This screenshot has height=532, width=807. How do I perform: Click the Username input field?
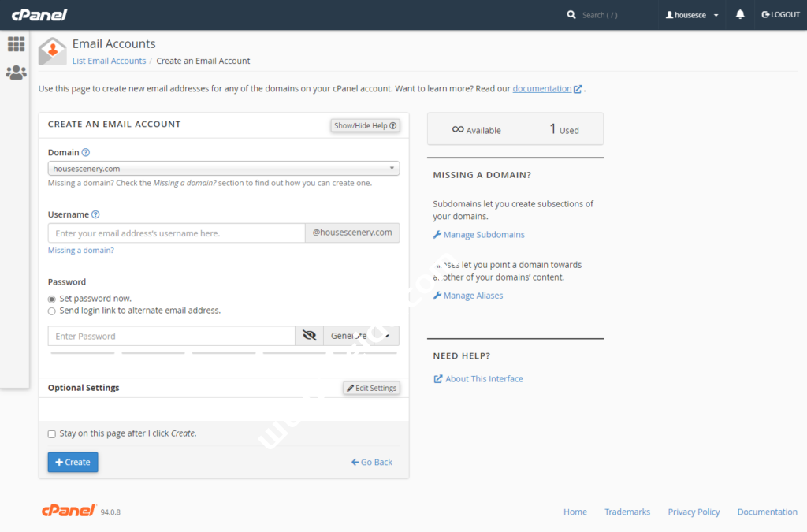coord(177,233)
